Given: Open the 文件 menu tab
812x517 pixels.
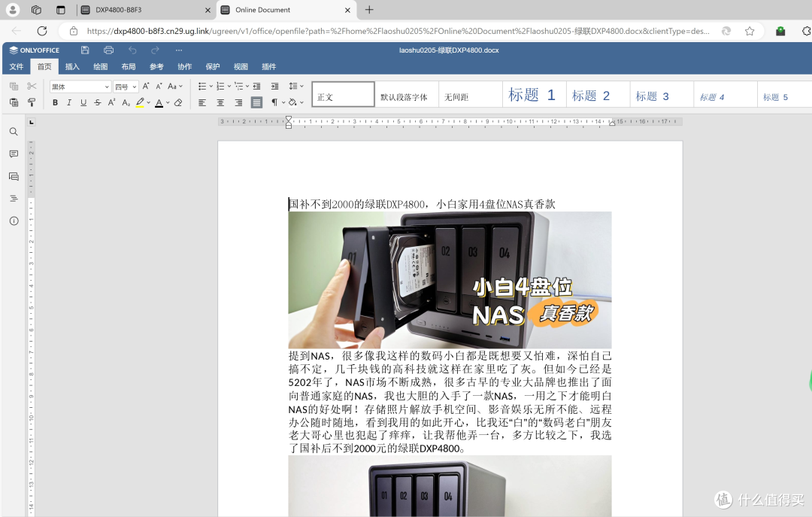Looking at the screenshot, I should point(17,66).
